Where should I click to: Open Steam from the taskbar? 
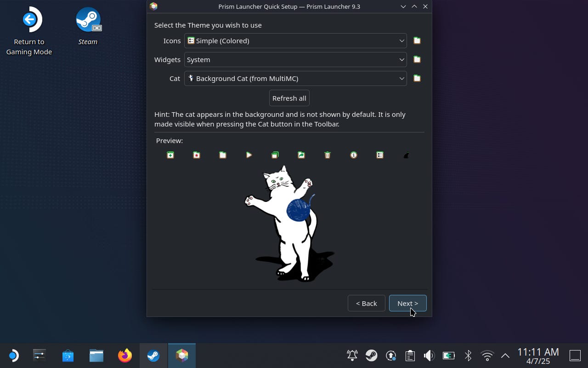point(153,356)
